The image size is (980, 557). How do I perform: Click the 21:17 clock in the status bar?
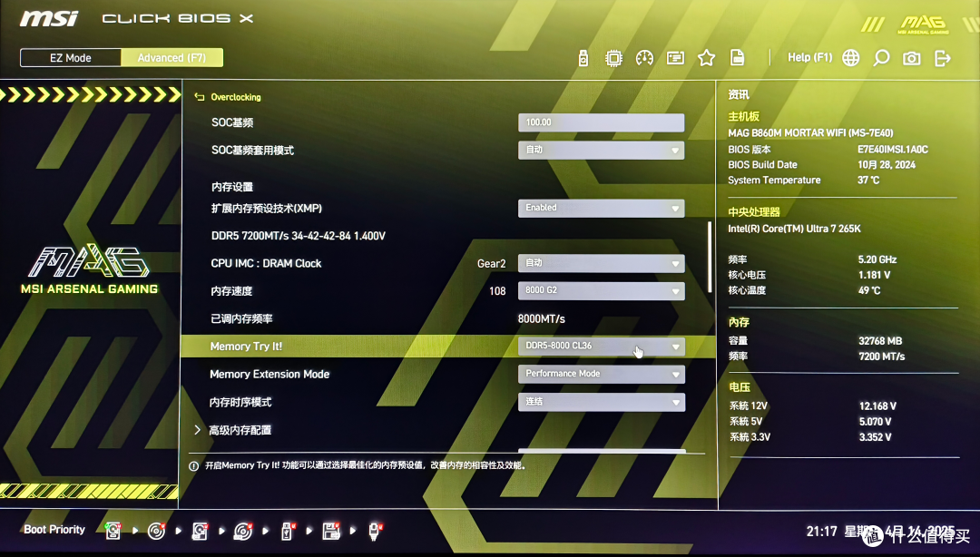pos(821,532)
